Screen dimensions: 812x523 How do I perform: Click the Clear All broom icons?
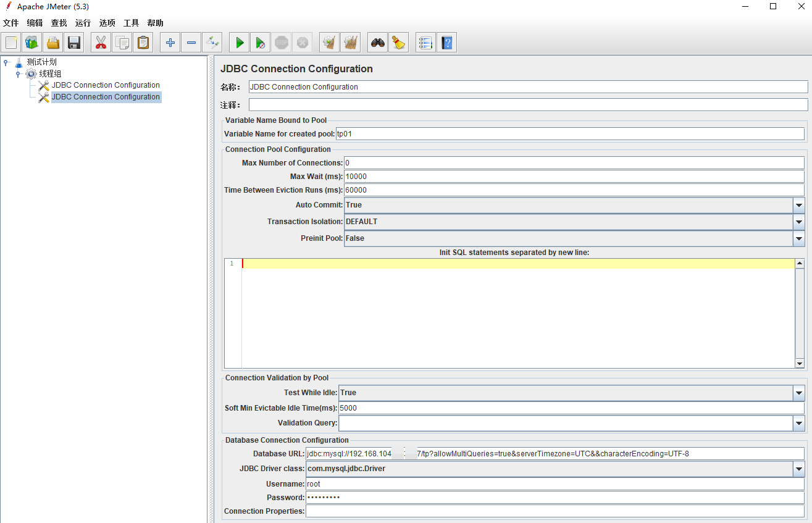(351, 43)
